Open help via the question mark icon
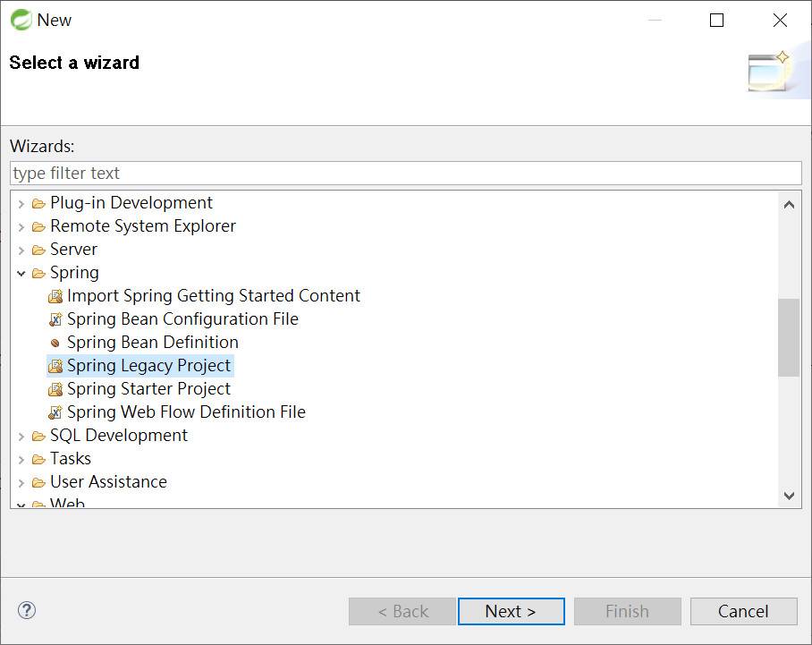The height and width of the screenshot is (645, 812). [27, 610]
